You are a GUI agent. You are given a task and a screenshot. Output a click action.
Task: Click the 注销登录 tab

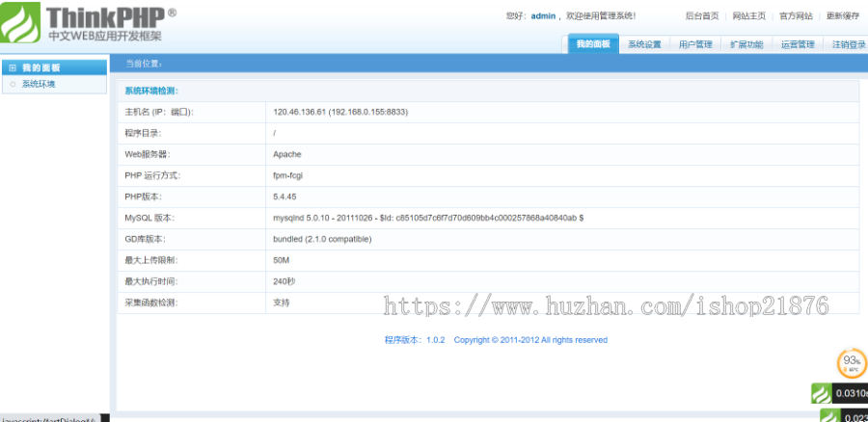(849, 44)
